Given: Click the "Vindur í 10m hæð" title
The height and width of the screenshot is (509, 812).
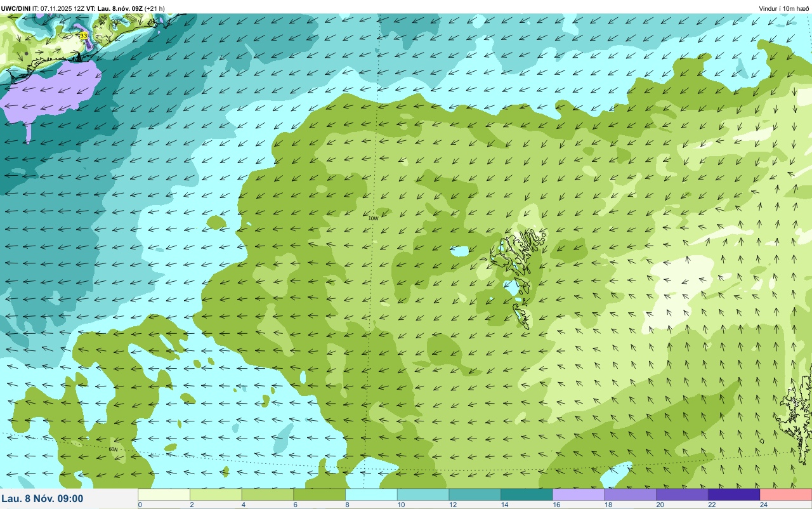Looking at the screenshot, I should click(x=784, y=8).
